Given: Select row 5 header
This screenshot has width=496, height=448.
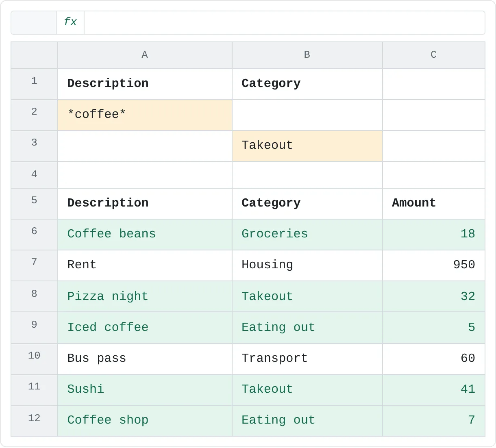Looking at the screenshot, I should pyautogui.click(x=34, y=204).
